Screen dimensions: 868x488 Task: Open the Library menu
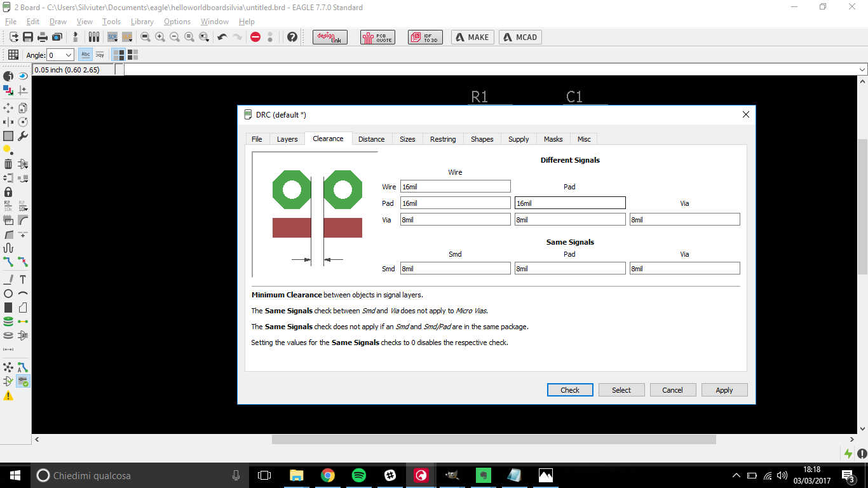[x=142, y=22]
